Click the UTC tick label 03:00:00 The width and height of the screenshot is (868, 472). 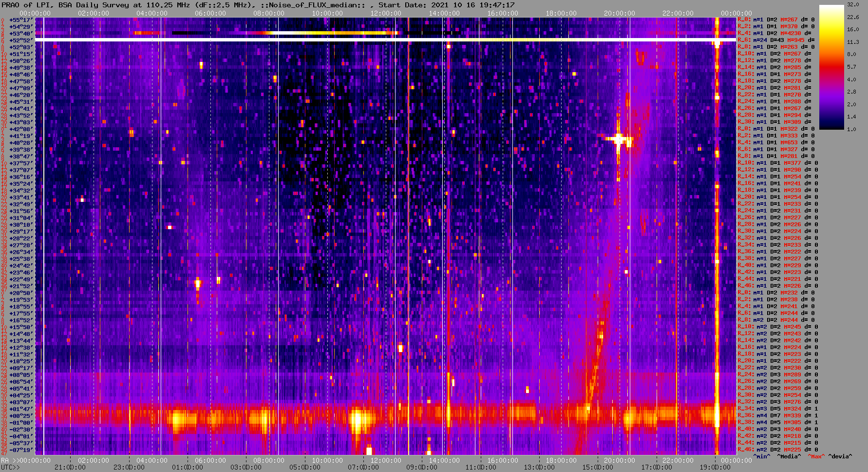pos(246,468)
